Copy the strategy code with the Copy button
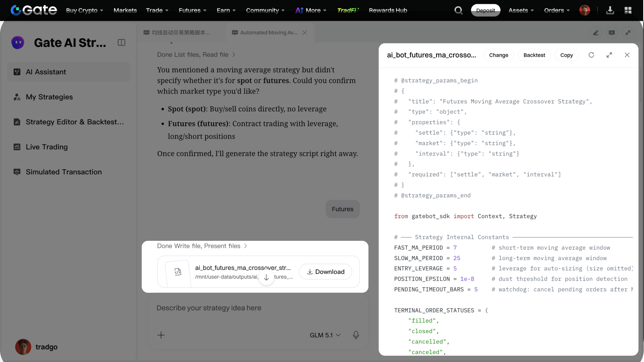The height and width of the screenshot is (362, 644). tap(566, 55)
